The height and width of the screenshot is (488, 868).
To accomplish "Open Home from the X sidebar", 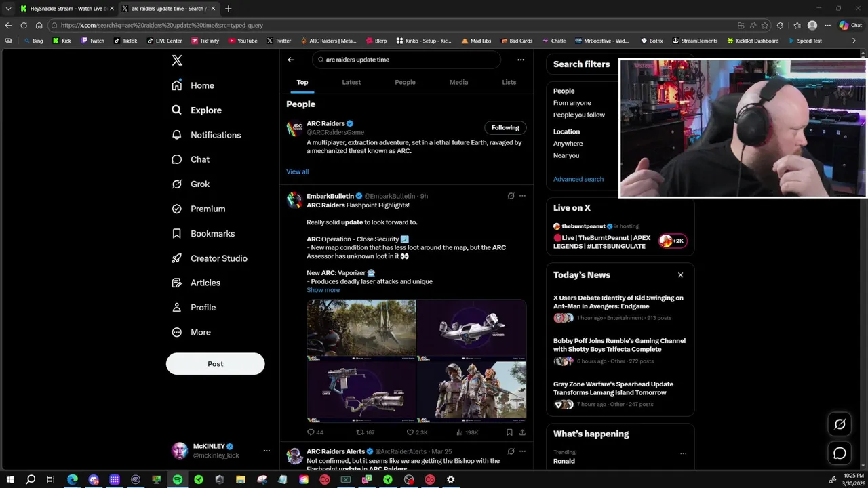I will pos(193,85).
